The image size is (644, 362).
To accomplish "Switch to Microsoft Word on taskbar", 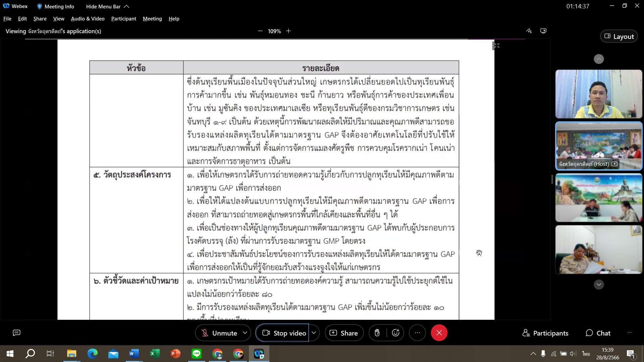I will (134, 354).
